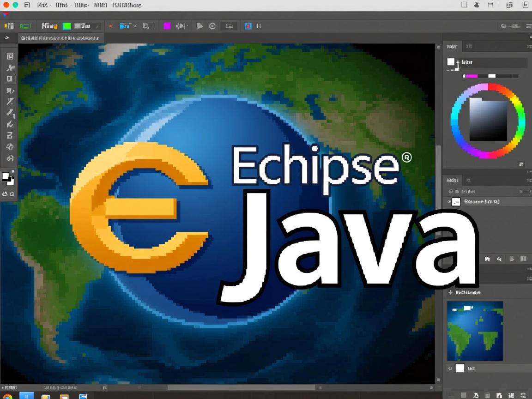Select the Lasso selection tool
The width and height of the screenshot is (532, 399).
coord(9,67)
